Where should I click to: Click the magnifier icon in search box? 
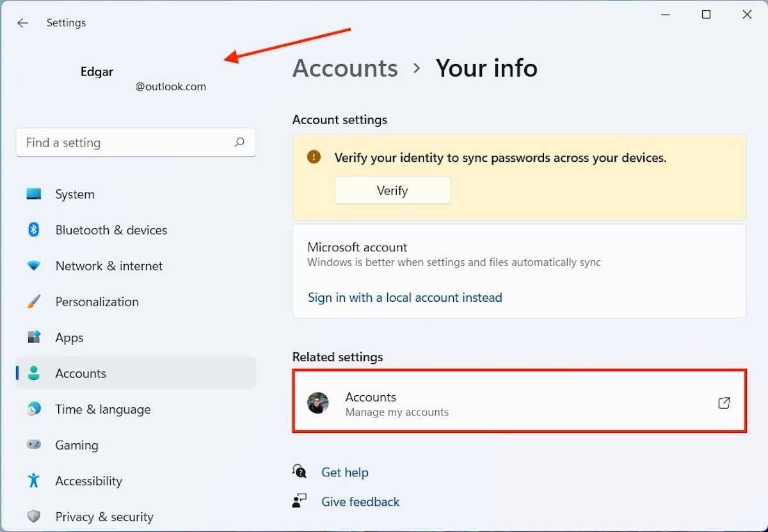[x=239, y=143]
